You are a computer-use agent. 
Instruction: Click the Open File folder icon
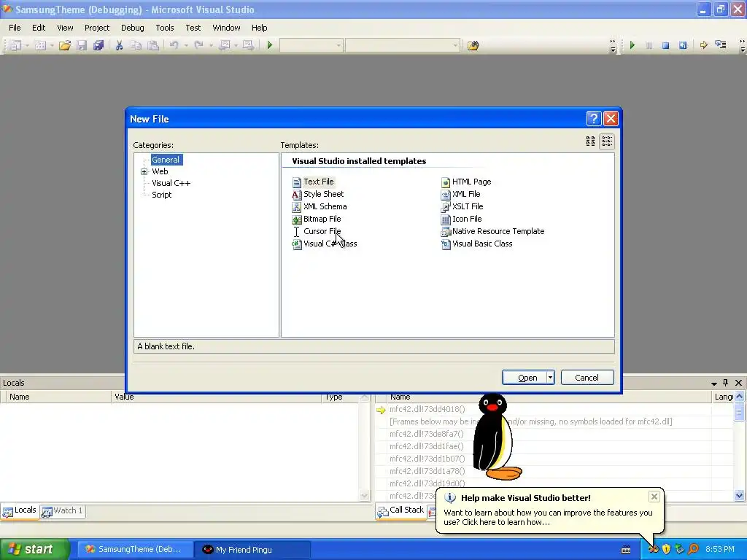(65, 45)
